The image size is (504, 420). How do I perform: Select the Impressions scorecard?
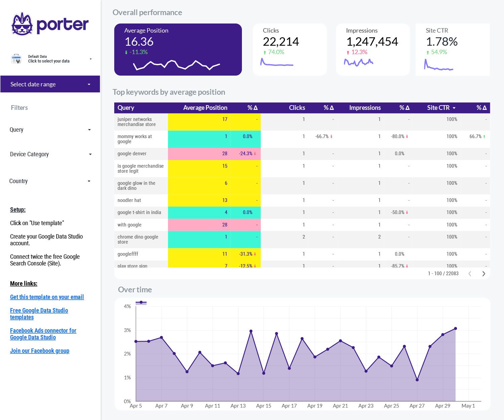click(373, 49)
